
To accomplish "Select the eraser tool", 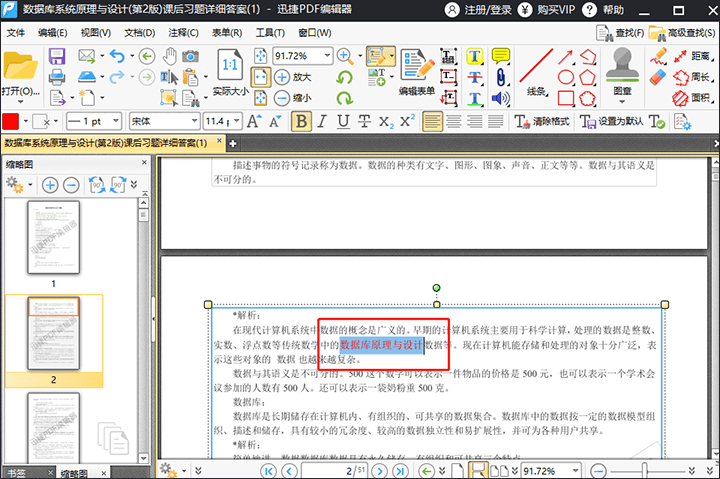I will [x=657, y=77].
